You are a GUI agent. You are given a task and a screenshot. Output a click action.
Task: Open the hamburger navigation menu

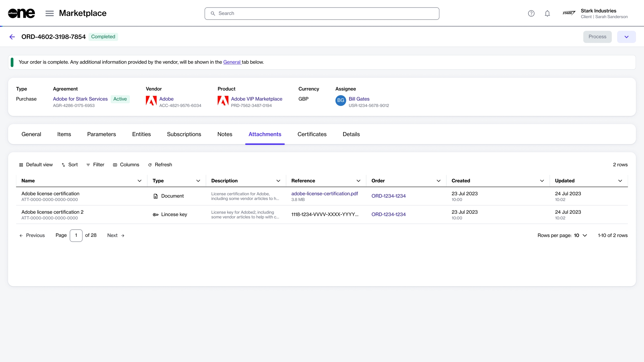click(x=49, y=13)
